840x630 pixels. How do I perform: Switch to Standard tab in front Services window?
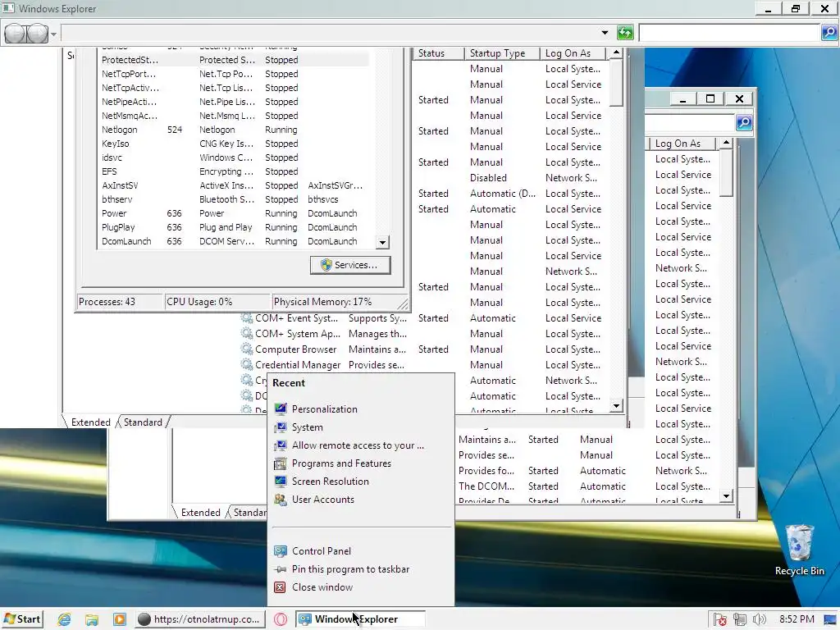[143, 422]
